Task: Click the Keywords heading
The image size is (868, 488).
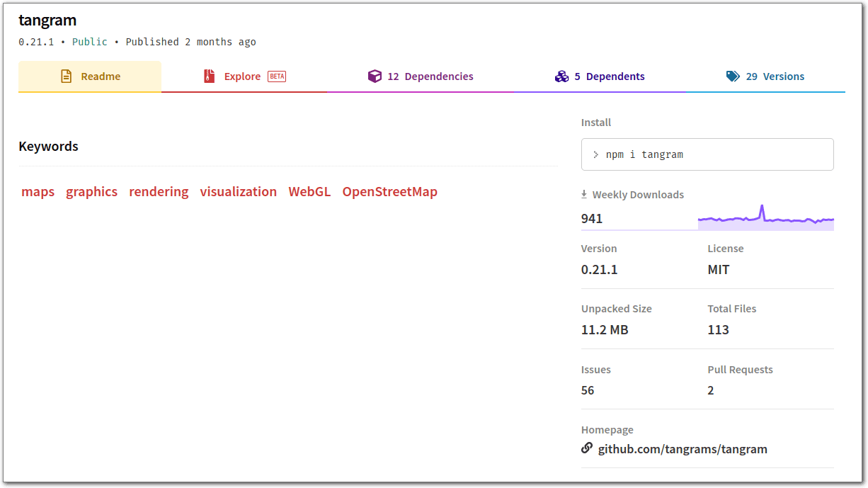Action: (48, 147)
